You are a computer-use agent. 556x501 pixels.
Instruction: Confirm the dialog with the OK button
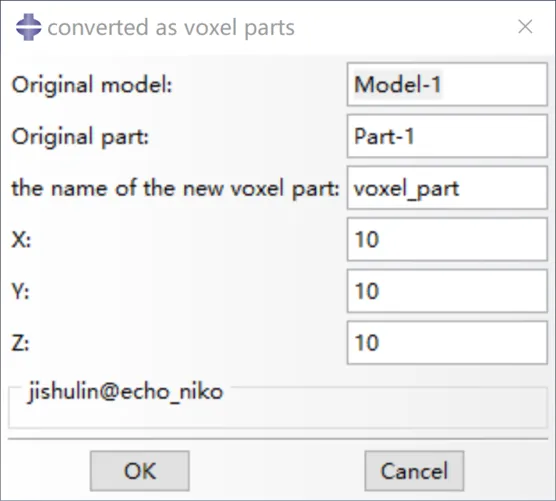[140, 471]
